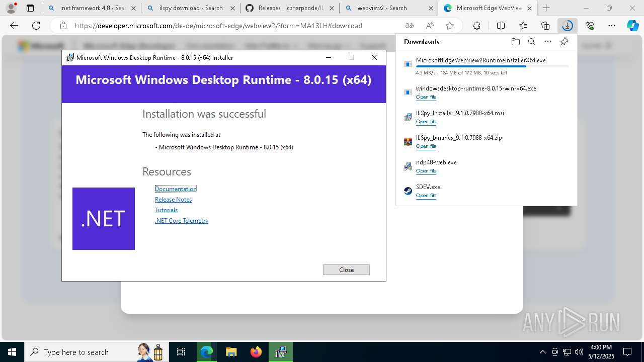Click the .NET logo in installer
The image size is (644, 362).
click(x=104, y=219)
